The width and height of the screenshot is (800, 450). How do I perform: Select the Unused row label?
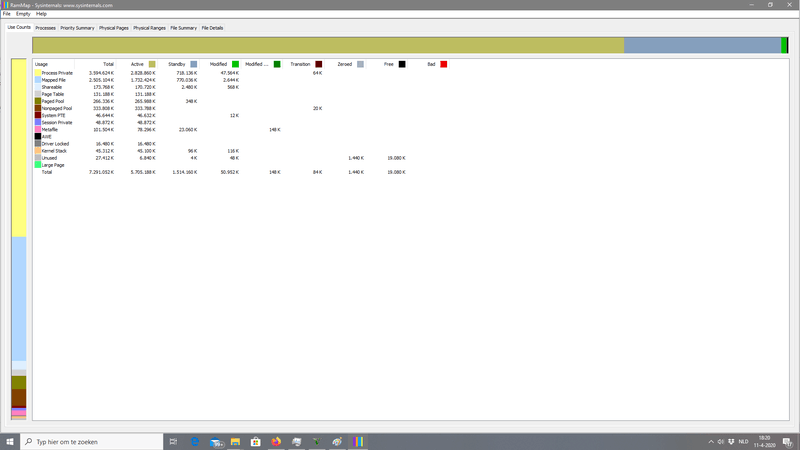[49, 158]
